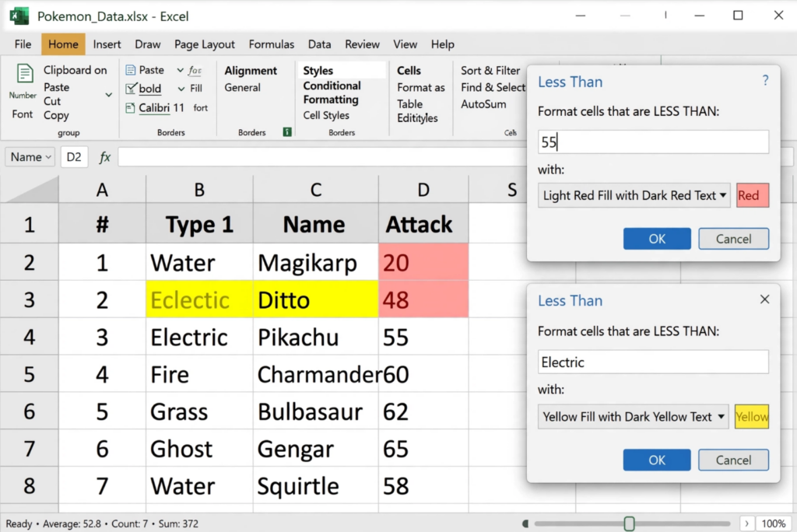Viewport: 797px width, 532px height.
Task: Open the File menu
Action: (x=23, y=44)
